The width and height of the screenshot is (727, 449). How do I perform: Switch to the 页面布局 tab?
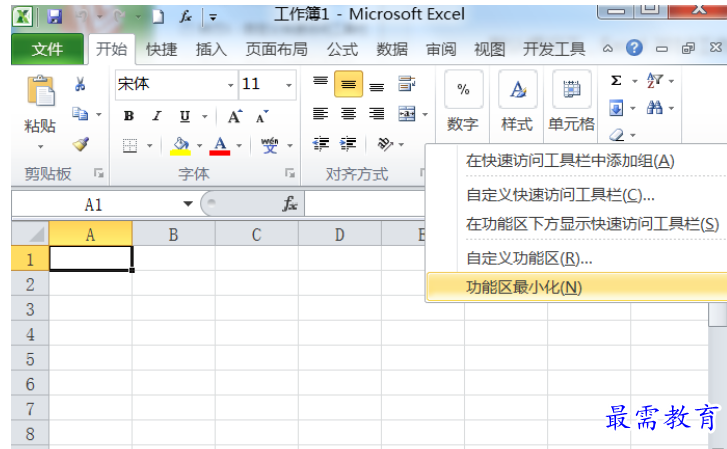[276, 49]
